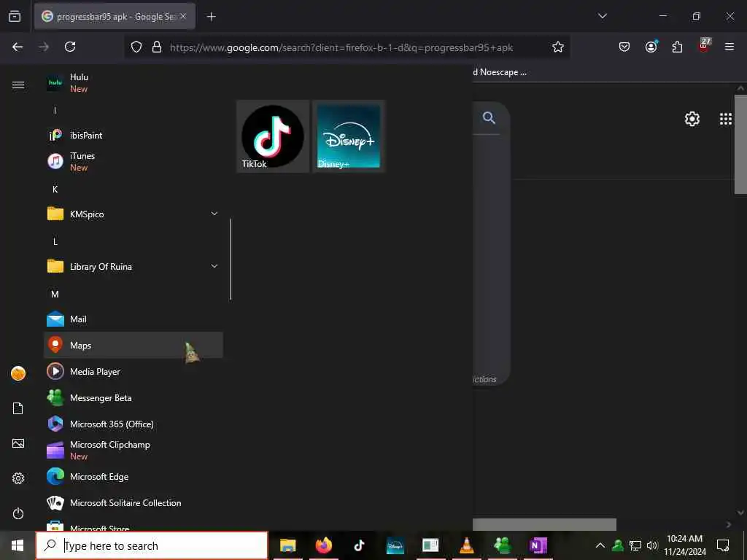Focus the taskbar search box

[152, 545]
